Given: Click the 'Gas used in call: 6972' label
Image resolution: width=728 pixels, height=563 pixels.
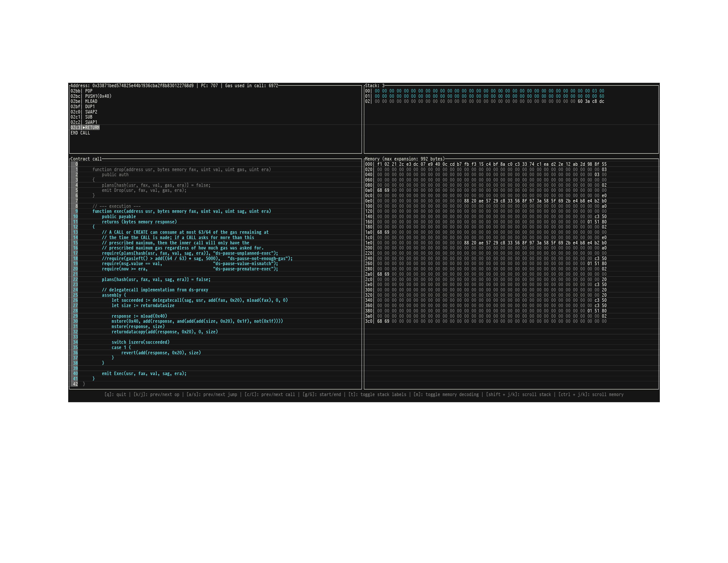Looking at the screenshot, I should coord(251,86).
